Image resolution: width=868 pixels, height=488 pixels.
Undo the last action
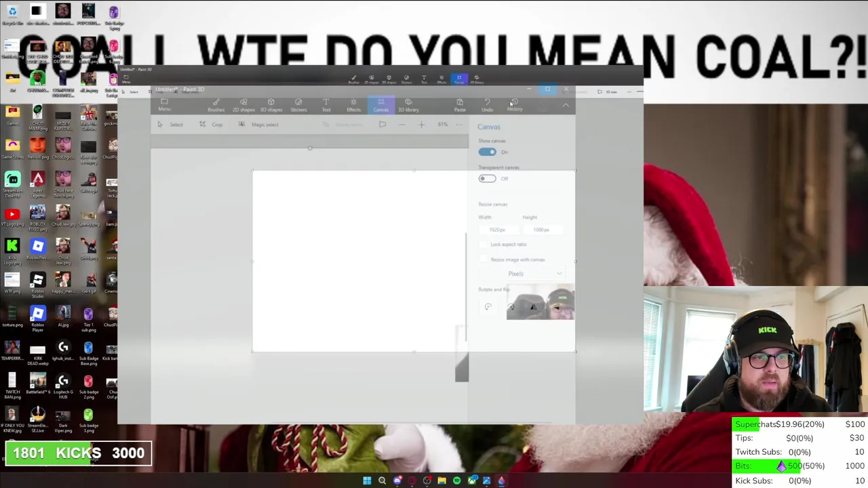[487, 105]
